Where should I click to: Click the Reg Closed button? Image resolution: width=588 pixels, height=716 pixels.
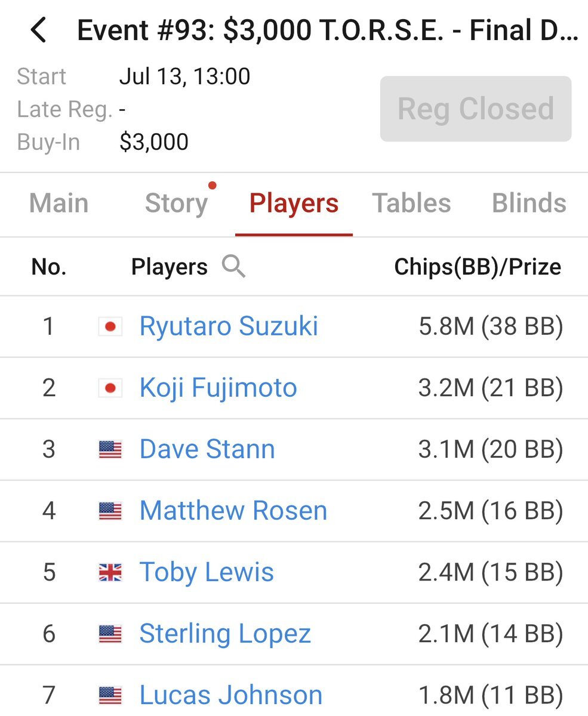click(476, 109)
